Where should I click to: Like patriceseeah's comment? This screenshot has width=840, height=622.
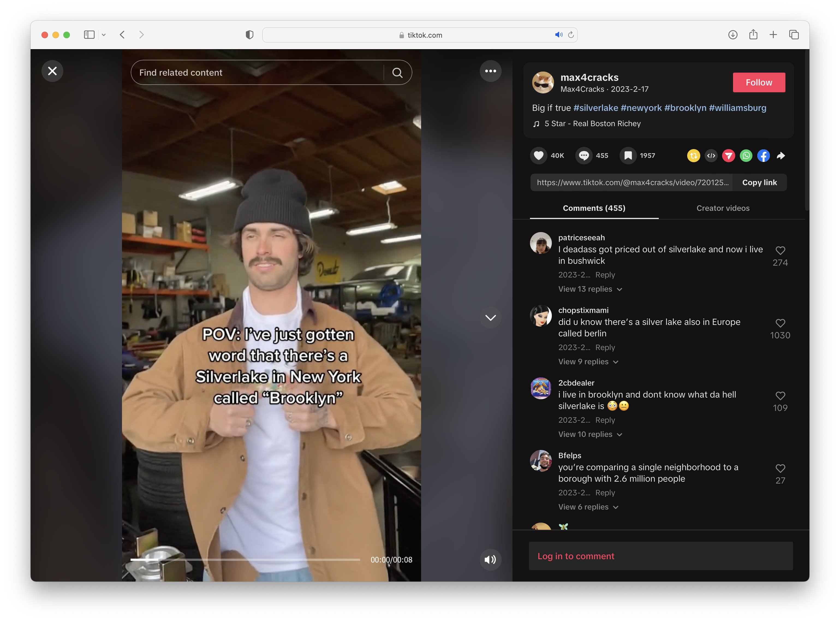(x=780, y=251)
